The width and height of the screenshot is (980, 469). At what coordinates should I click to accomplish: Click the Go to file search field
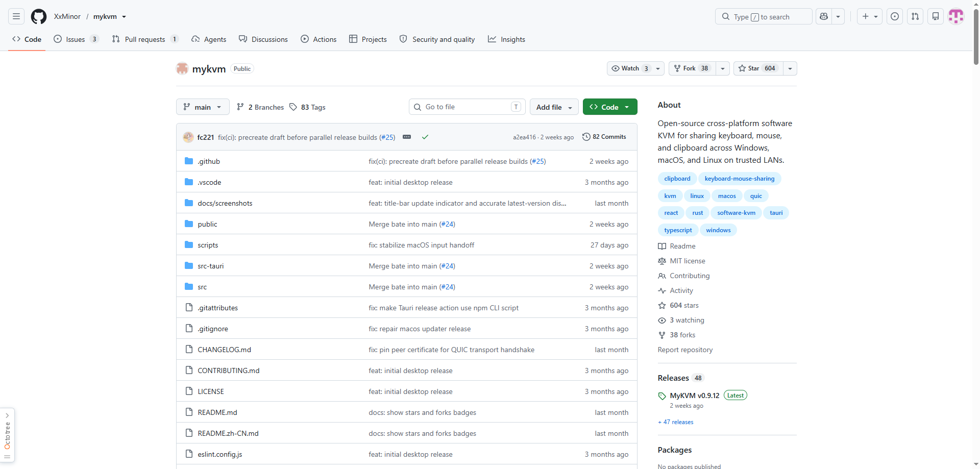click(467, 107)
